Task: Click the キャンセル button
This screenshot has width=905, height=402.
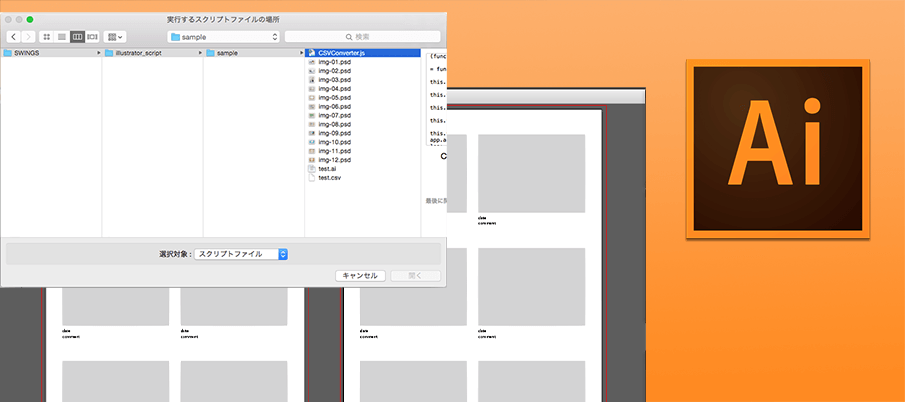Action: (360, 276)
